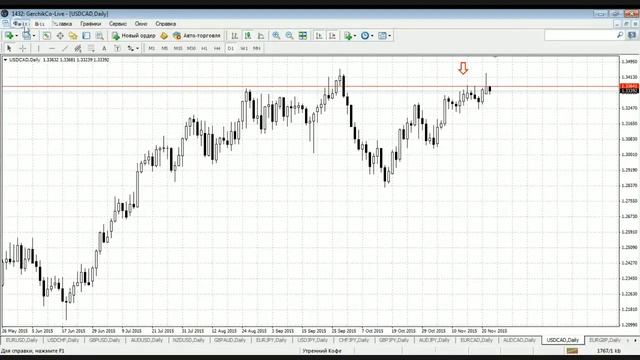Screen dimensions: 640x360
Task: Select the Text tool
Action: click(x=104, y=48)
